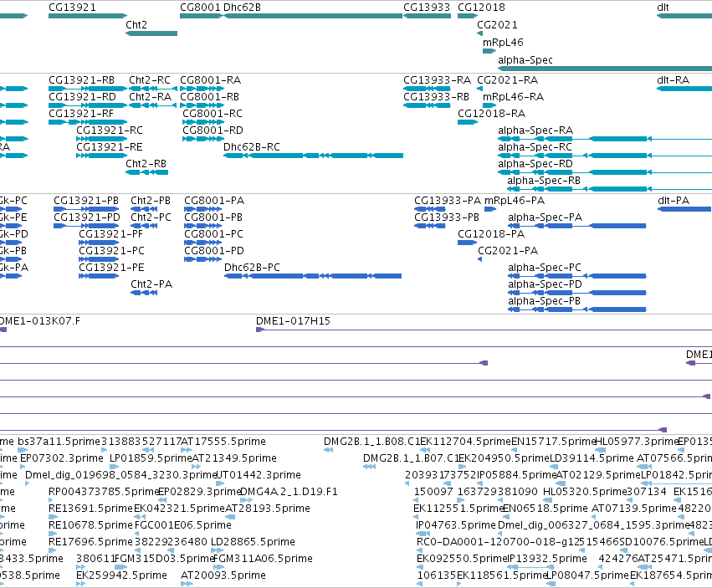Click protein CG2021-PA
Image resolution: width=712 pixels, height=588 pixels.
coord(508,251)
